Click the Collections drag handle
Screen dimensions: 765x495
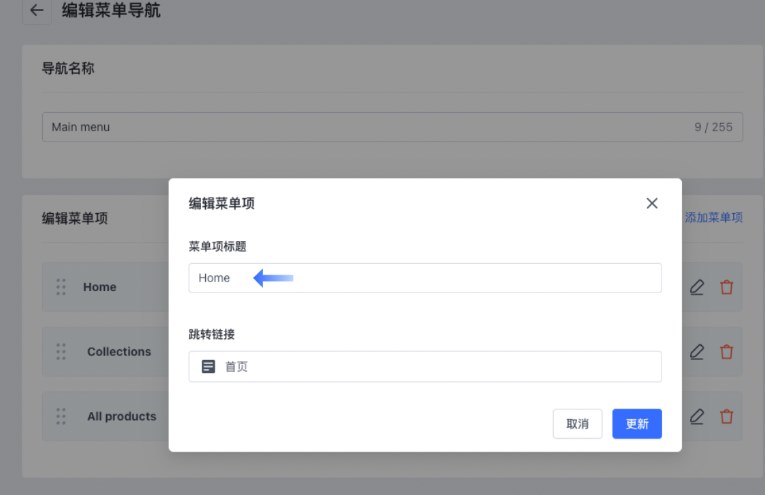tap(61, 352)
